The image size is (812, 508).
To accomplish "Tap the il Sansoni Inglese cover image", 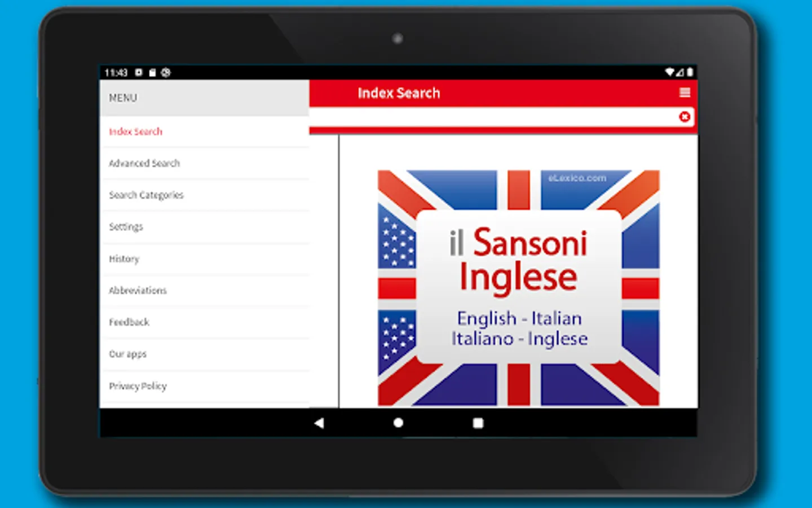I will (518, 288).
